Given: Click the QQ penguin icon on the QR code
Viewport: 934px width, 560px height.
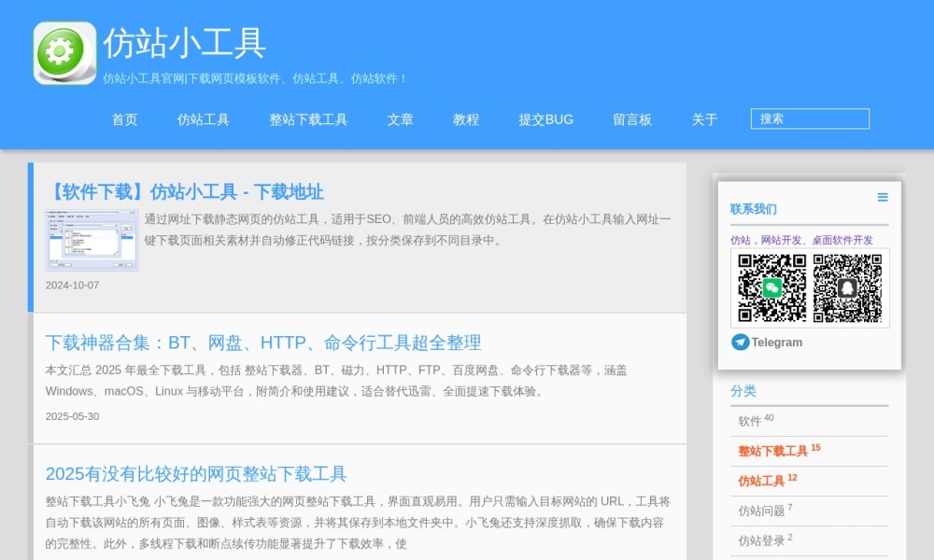Looking at the screenshot, I should tap(848, 288).
